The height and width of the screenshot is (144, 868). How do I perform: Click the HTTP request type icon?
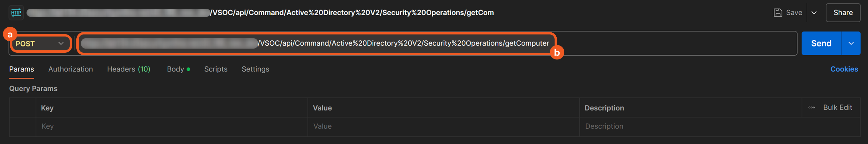click(x=16, y=13)
